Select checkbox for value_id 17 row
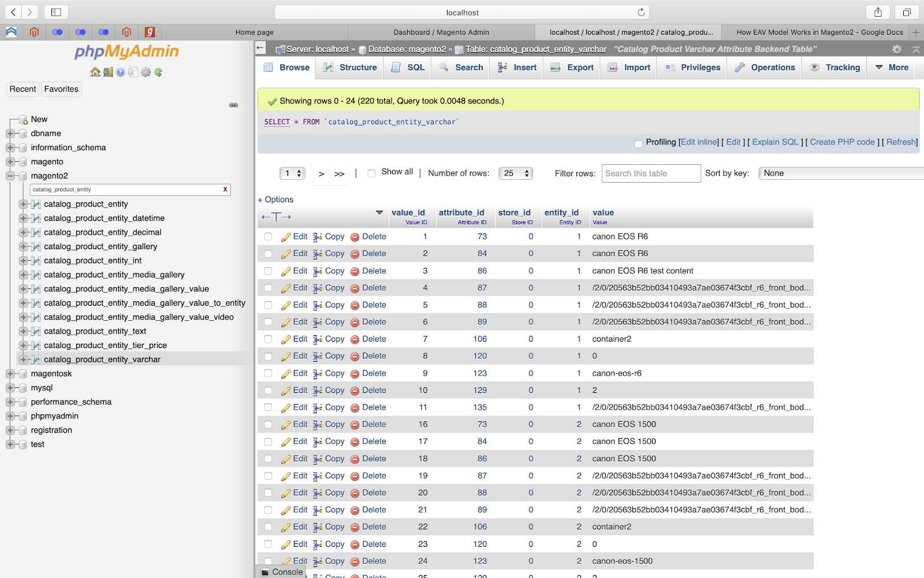The width and height of the screenshot is (924, 578). coord(268,442)
